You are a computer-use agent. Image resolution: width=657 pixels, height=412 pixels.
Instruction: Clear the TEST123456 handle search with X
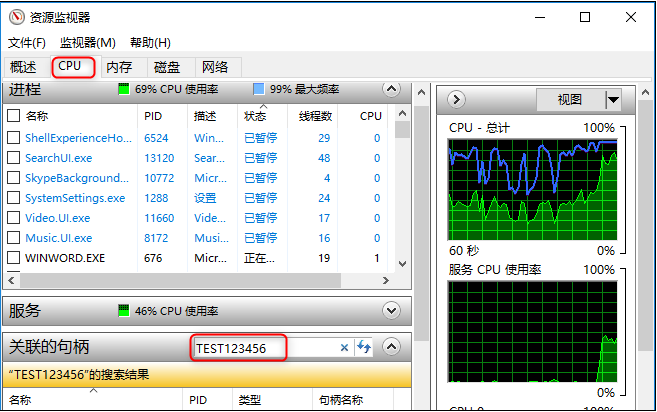coord(344,347)
